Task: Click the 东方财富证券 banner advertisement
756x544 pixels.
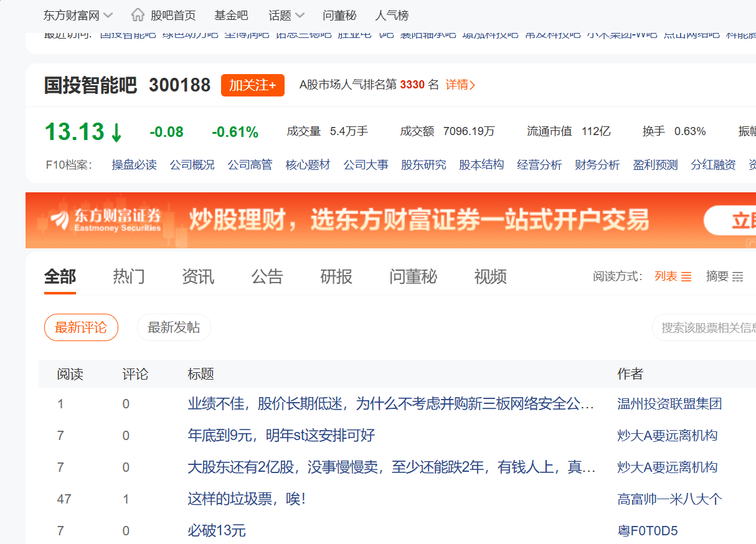Action: pyautogui.click(x=390, y=220)
